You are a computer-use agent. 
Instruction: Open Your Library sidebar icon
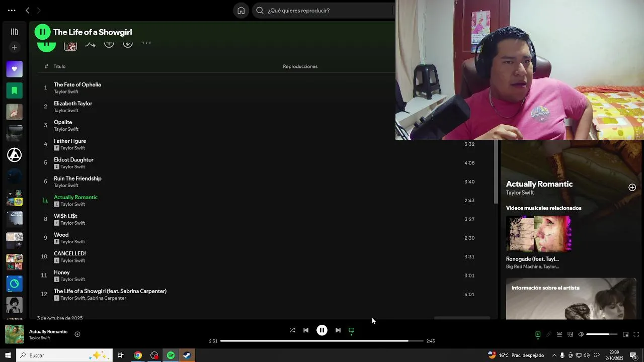pyautogui.click(x=14, y=32)
